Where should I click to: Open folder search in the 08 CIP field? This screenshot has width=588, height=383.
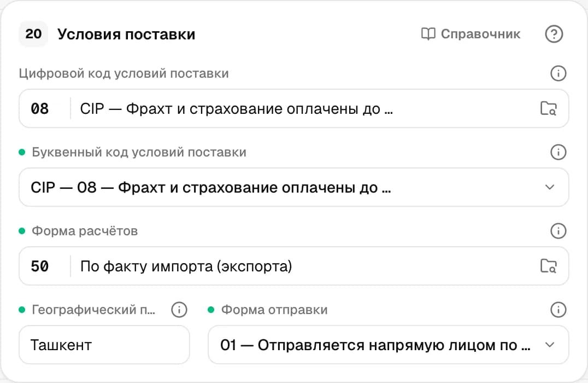[548, 108]
